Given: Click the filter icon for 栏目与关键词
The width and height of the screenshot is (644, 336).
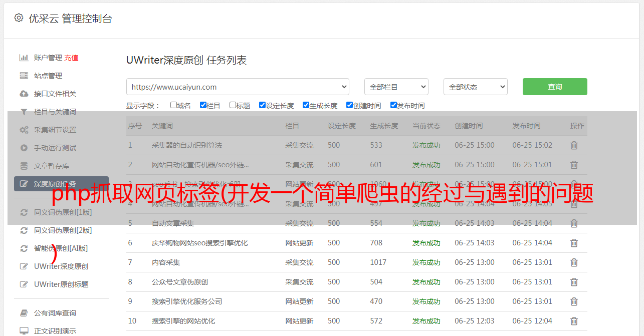Looking at the screenshot, I should 24,112.
